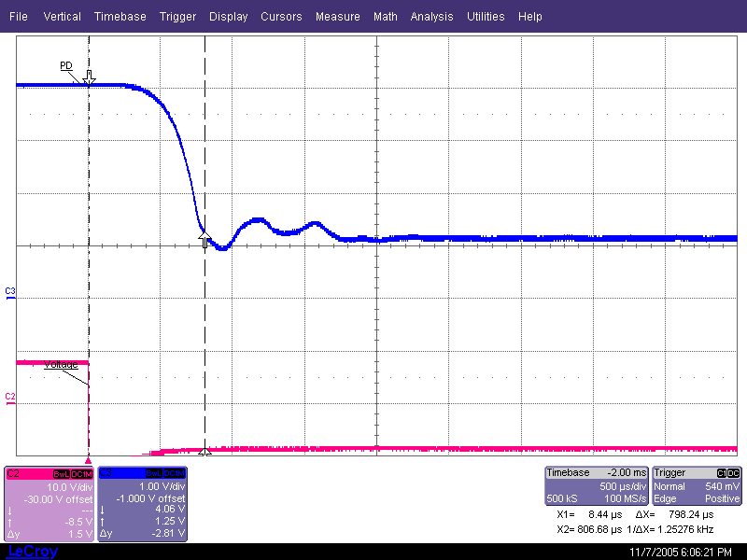Open the Measure menu

click(x=338, y=17)
